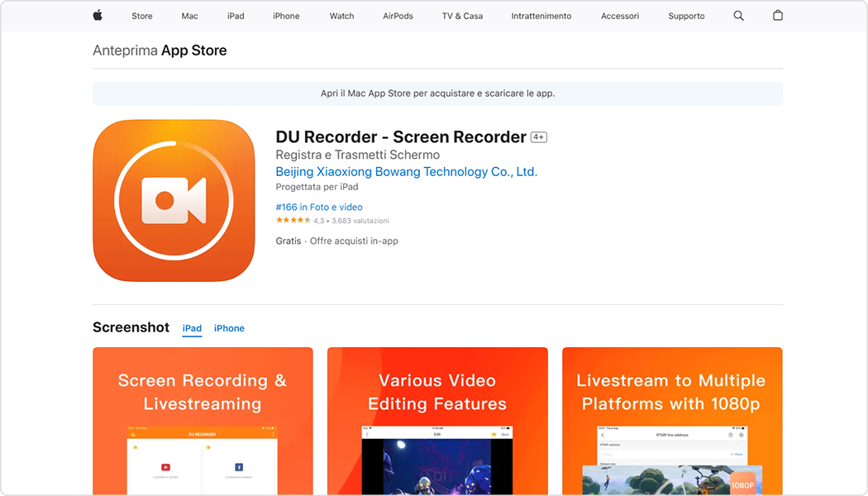Click the 4+ age rating badge

[x=539, y=136]
